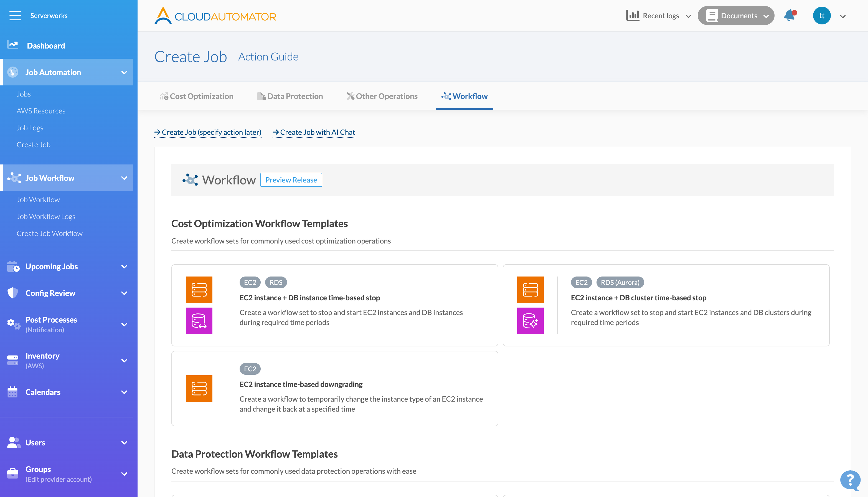Open Job Workflow Logs in the sidebar
Screen dimensions: 868x497
tap(46, 216)
